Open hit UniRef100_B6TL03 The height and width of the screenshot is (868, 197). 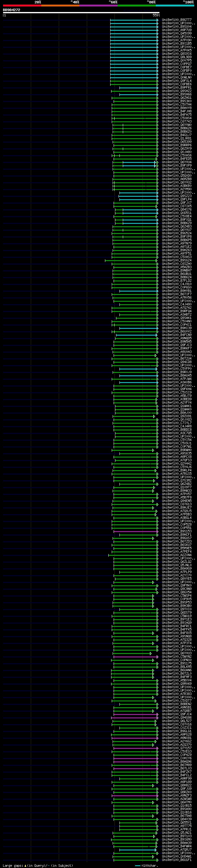[x=176, y=769]
